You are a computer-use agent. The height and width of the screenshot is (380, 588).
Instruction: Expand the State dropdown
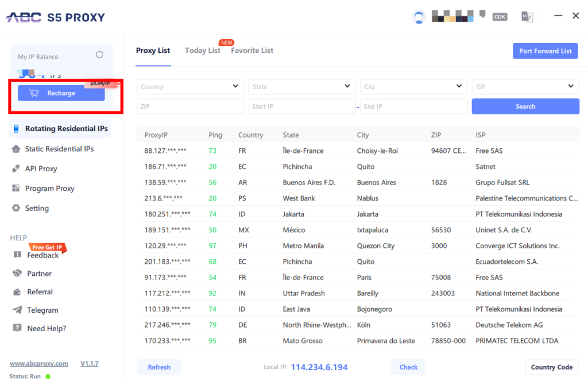(x=302, y=86)
